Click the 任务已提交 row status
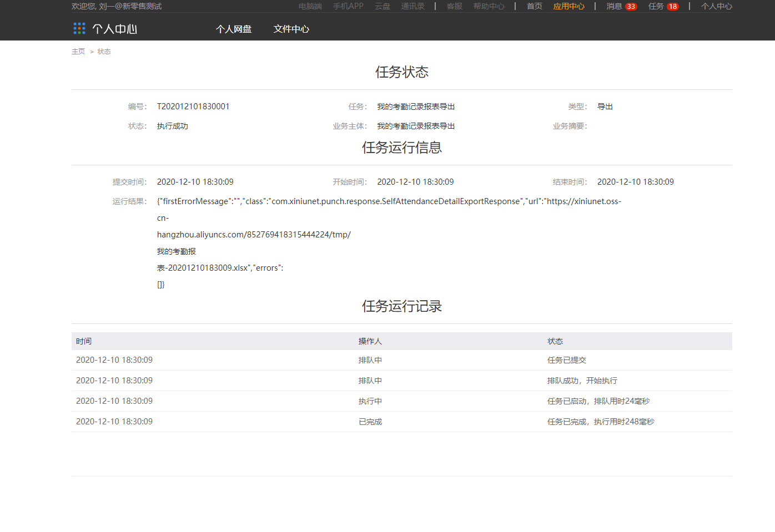 pyautogui.click(x=567, y=360)
